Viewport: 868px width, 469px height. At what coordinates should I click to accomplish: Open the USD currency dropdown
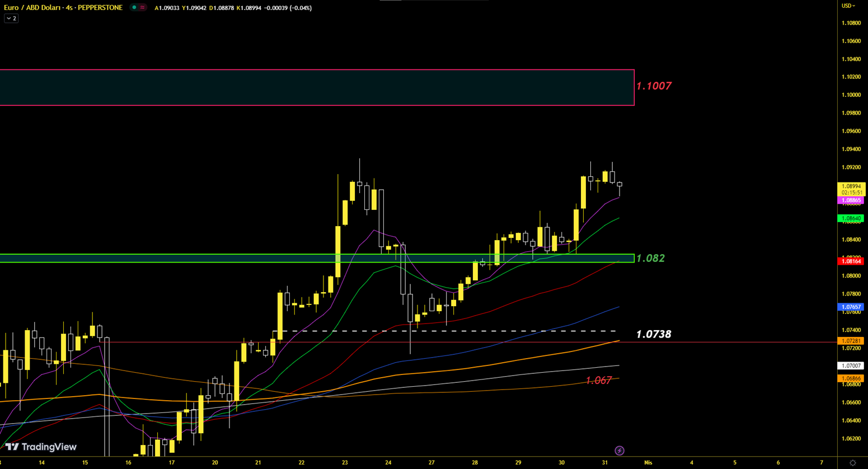coord(848,6)
